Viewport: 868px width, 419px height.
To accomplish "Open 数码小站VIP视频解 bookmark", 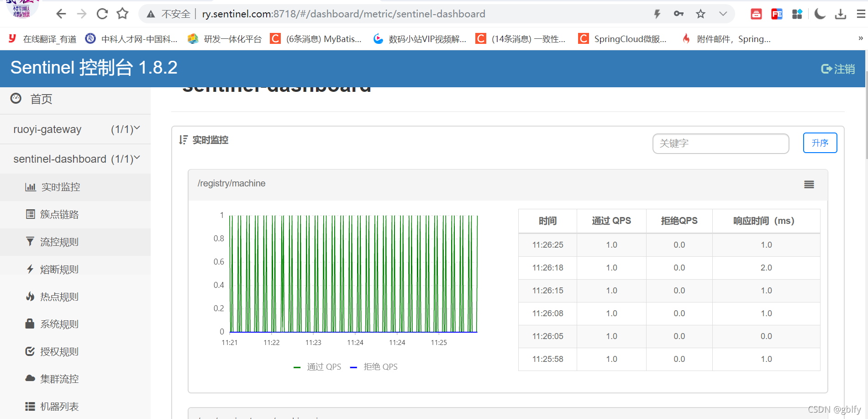I will [x=420, y=39].
